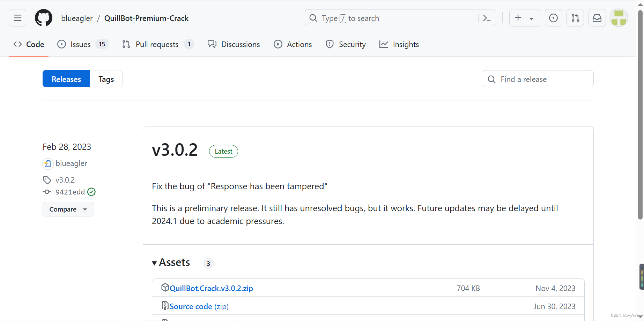Click the Nov 4, 2023 date
The width and height of the screenshot is (644, 321).
[x=555, y=288]
